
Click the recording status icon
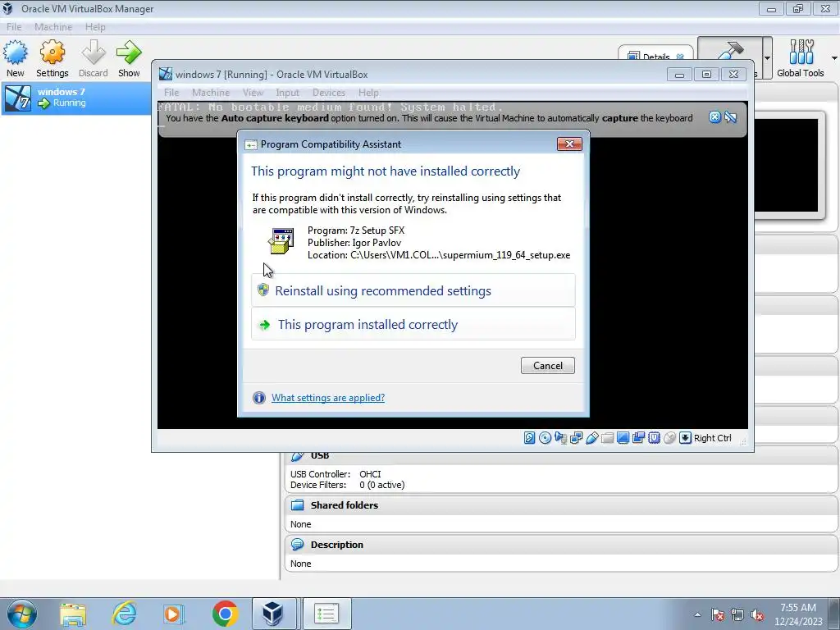click(x=638, y=438)
